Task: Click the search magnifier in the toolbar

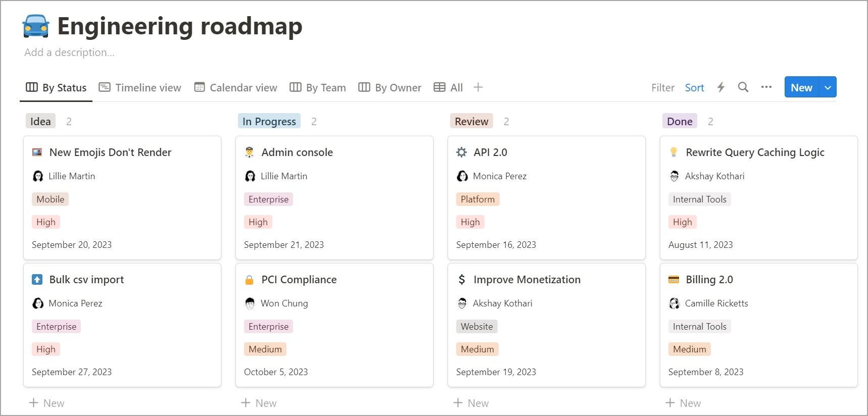Action: click(x=743, y=87)
